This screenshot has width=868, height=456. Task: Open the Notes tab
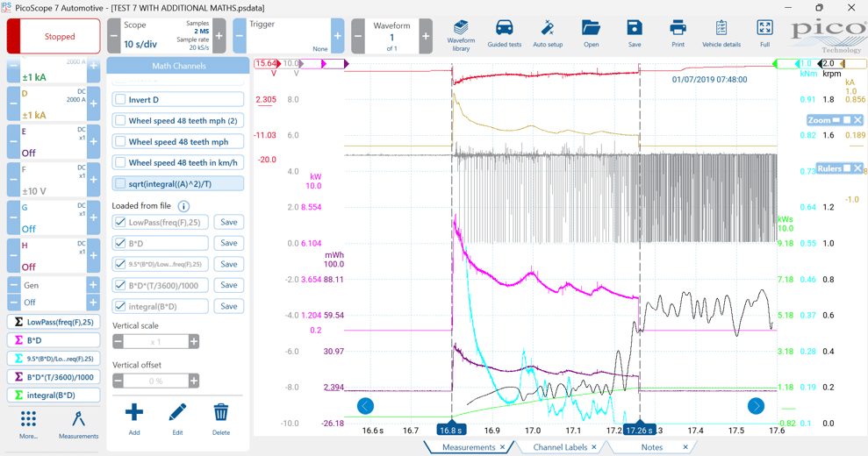point(651,447)
